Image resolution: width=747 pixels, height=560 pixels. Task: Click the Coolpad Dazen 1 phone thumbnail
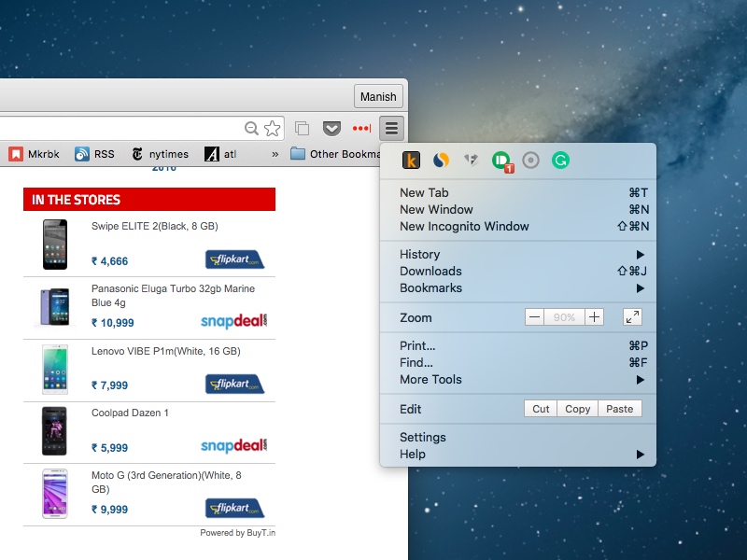[x=54, y=431]
